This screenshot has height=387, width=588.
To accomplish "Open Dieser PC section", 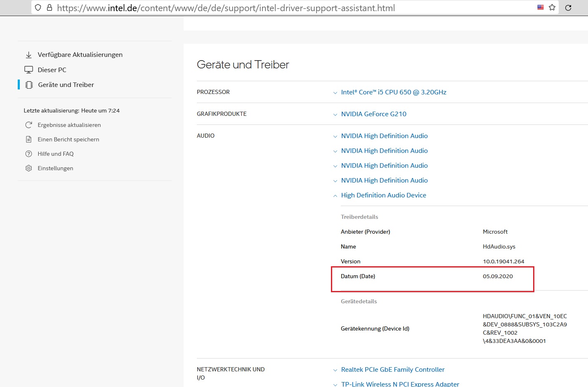I will click(52, 70).
